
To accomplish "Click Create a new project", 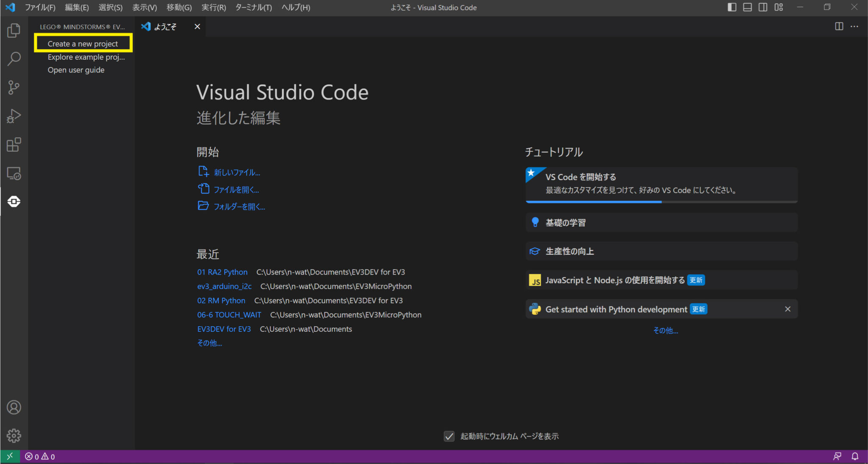I will point(83,44).
